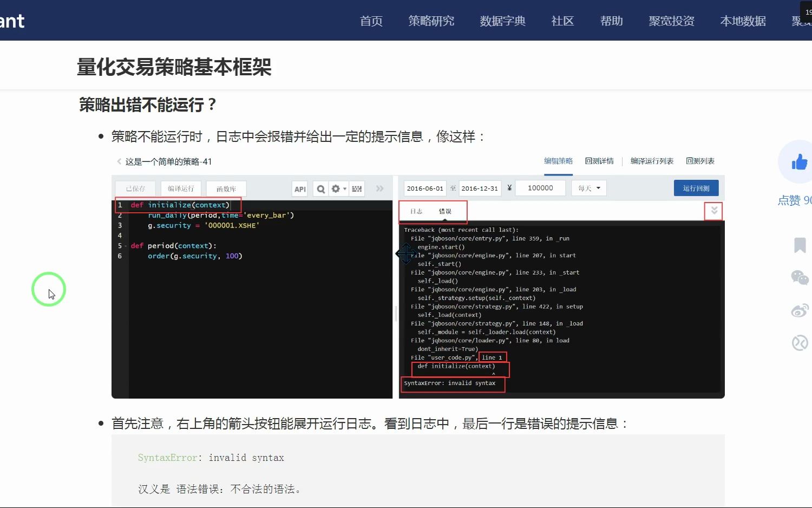Click the 策略出错不能运行? section heading
Screen dimensions: 812x508
tap(148, 105)
